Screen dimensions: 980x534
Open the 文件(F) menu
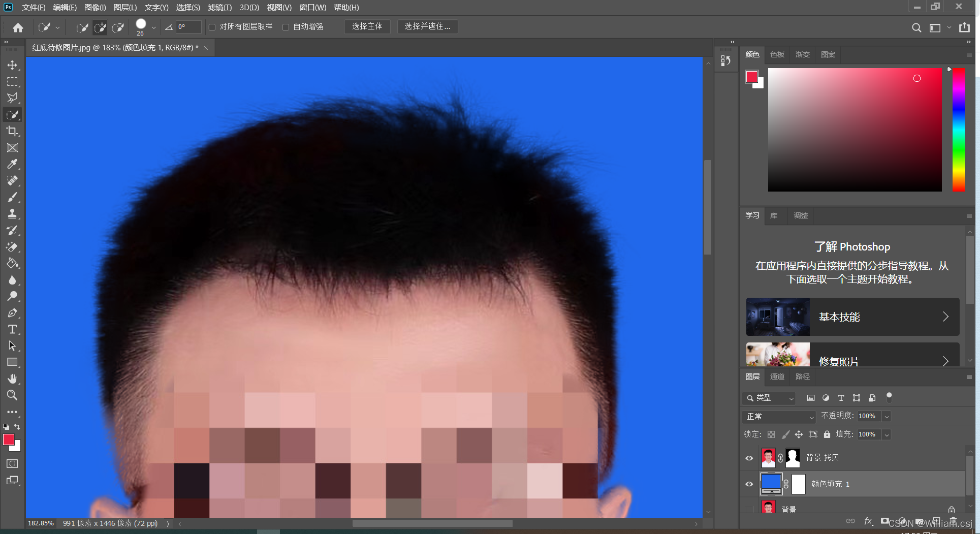(x=34, y=7)
